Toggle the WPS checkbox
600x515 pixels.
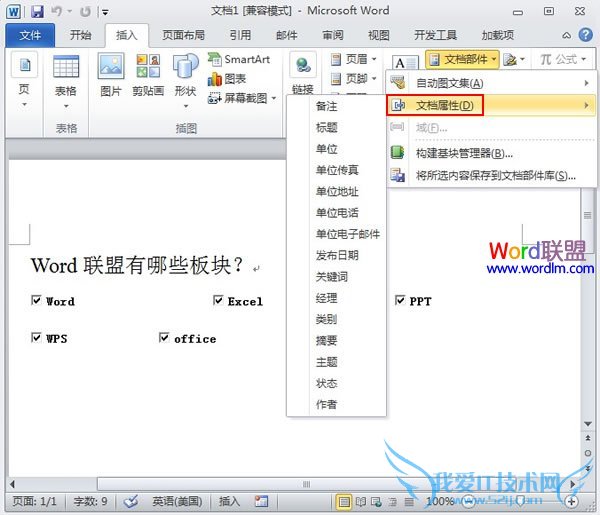point(36,337)
